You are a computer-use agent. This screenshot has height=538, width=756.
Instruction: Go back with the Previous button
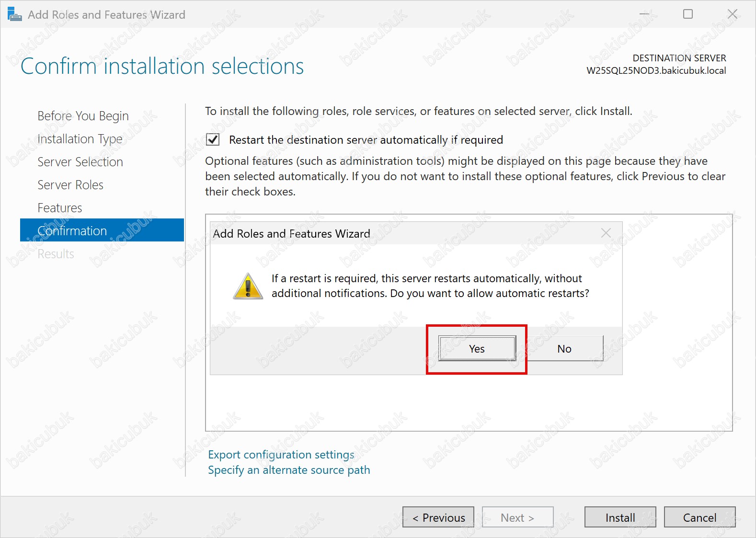(x=438, y=517)
